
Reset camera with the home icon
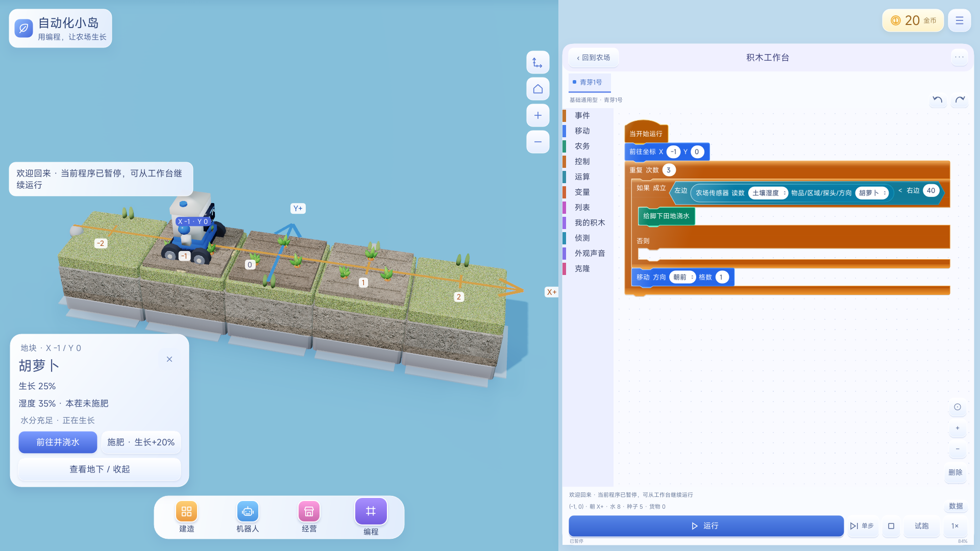(x=537, y=89)
